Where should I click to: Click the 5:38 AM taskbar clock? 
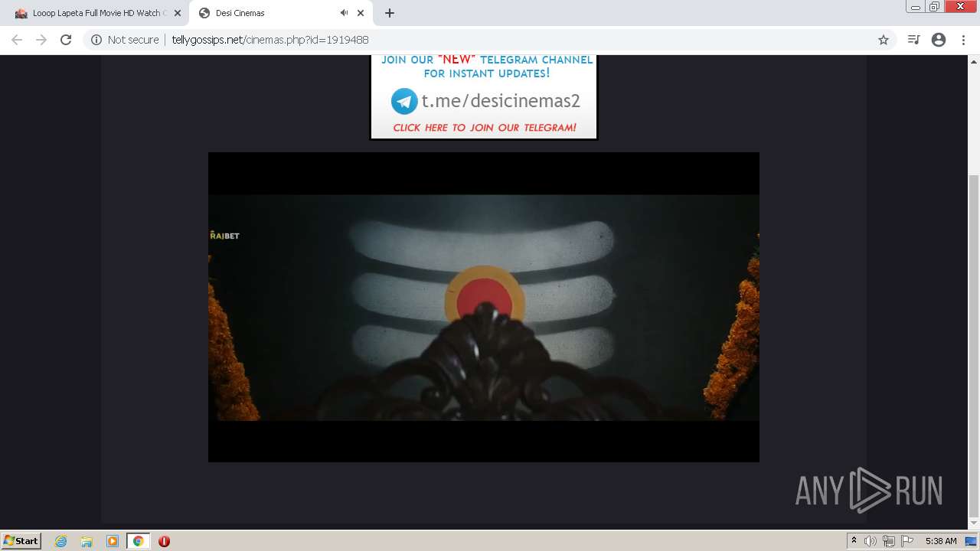tap(941, 541)
